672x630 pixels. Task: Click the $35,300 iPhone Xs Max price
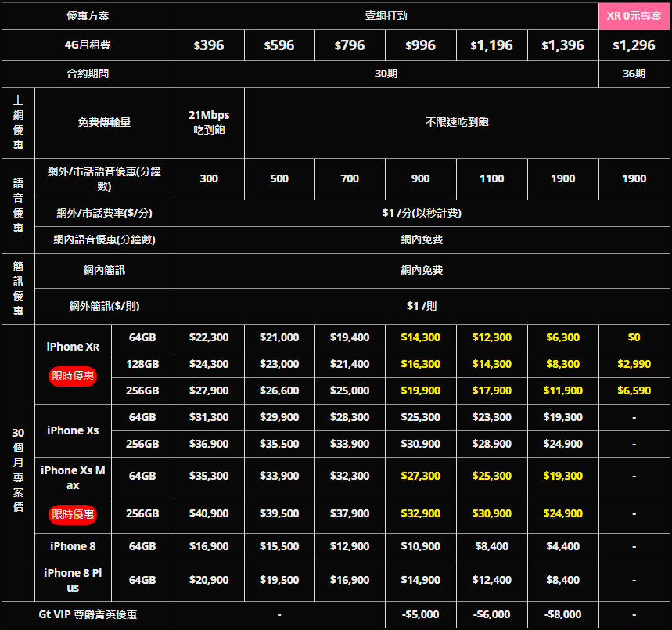click(x=209, y=476)
